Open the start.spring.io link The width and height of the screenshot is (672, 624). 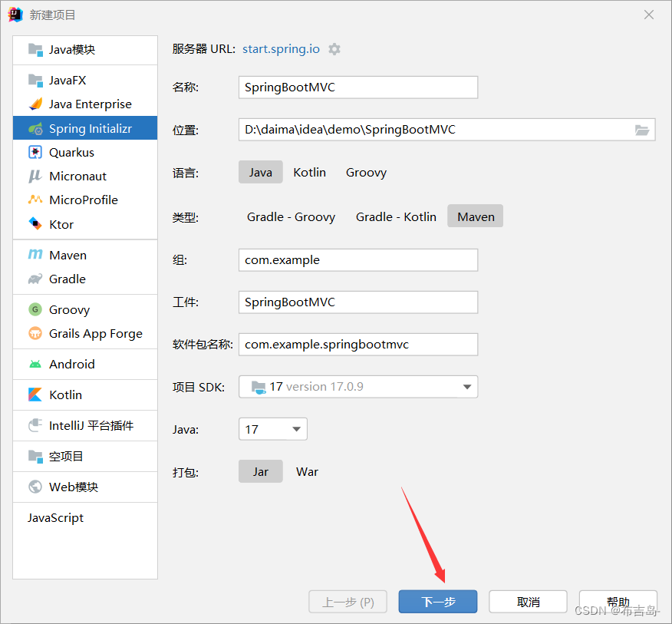tap(281, 48)
